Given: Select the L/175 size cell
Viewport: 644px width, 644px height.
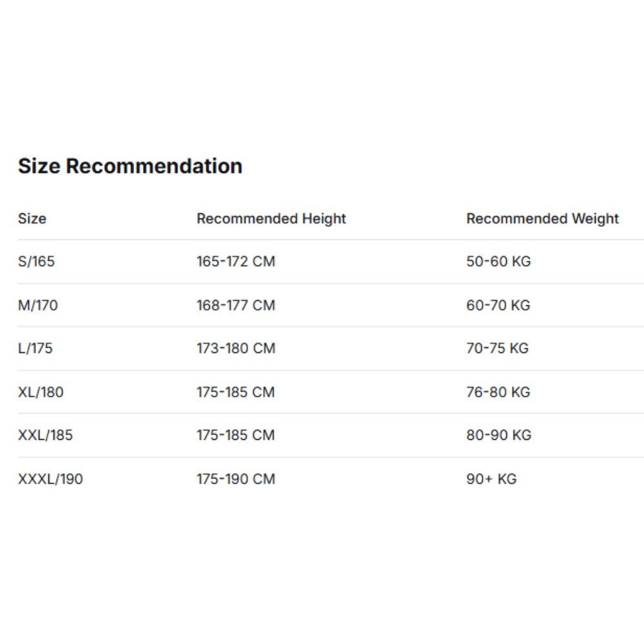Looking at the screenshot, I should pos(35,348).
